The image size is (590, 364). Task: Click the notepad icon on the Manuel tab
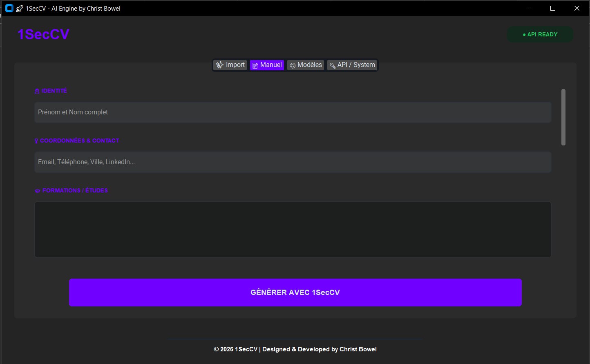pos(255,65)
